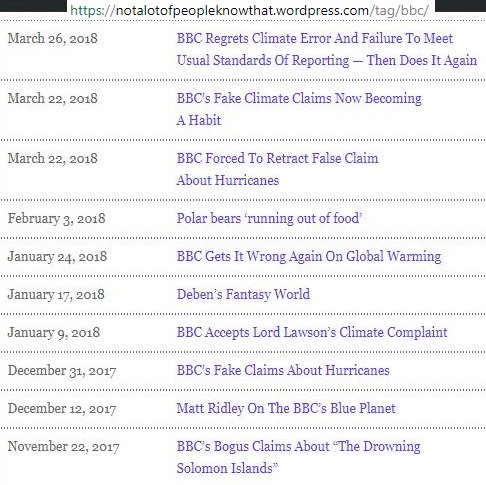Open 'BBC Regrets Climate Error' article link

pyautogui.click(x=327, y=49)
